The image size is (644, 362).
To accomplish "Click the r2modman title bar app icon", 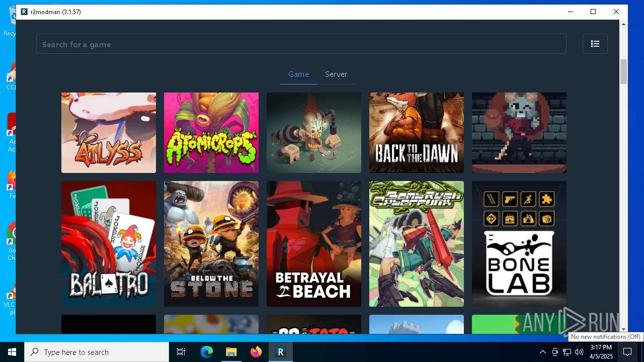I will click(24, 12).
